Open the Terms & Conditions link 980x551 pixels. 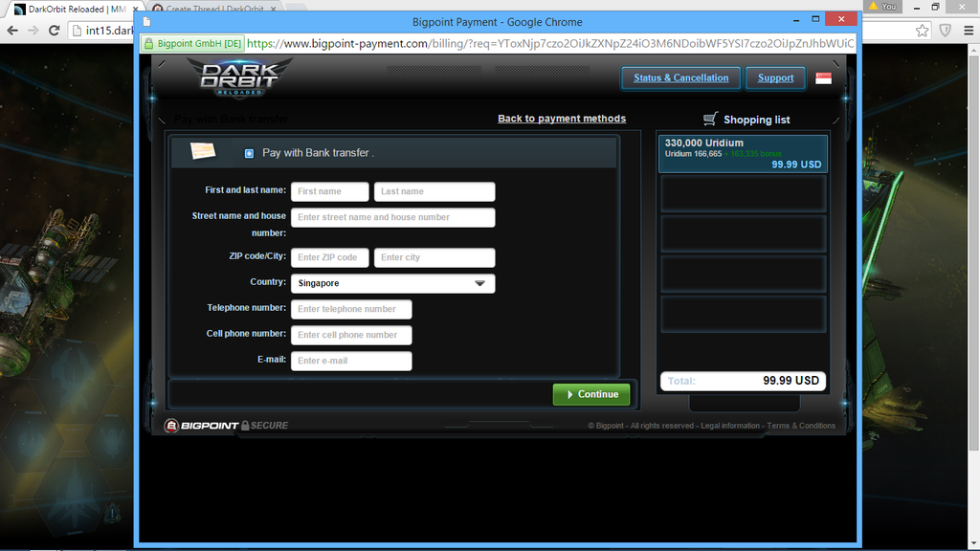(800, 426)
